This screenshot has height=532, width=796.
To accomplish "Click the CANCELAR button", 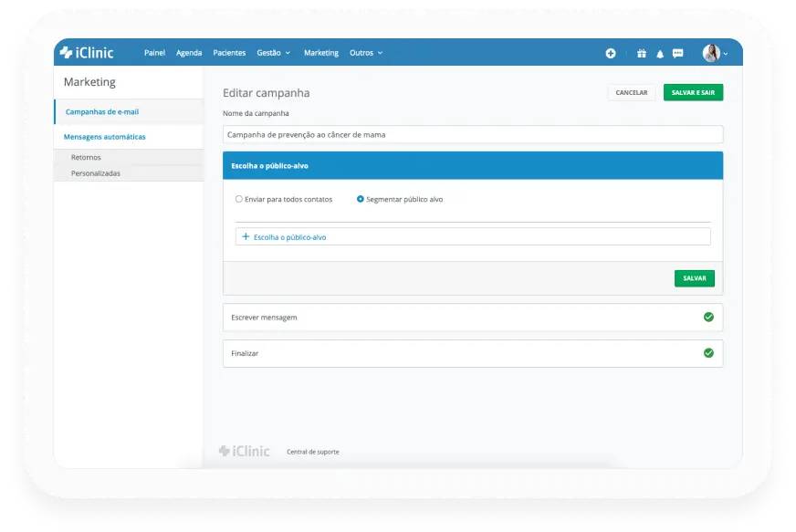I will point(632,92).
